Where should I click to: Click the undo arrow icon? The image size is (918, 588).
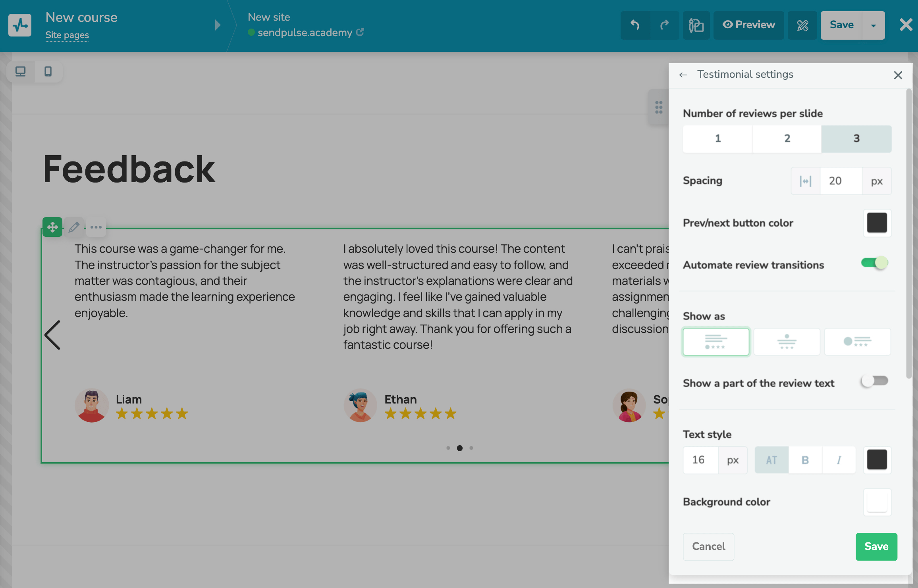(635, 25)
